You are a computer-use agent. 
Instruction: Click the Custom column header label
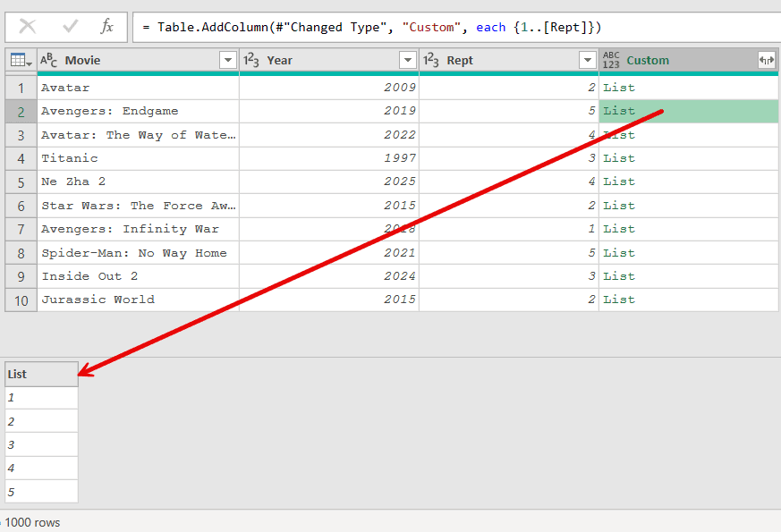point(648,60)
